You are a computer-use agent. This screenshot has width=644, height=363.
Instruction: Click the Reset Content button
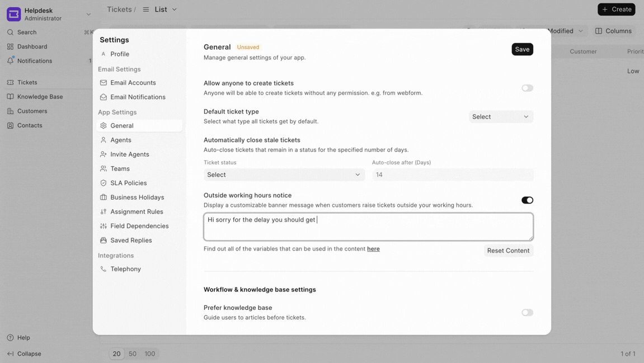click(508, 251)
